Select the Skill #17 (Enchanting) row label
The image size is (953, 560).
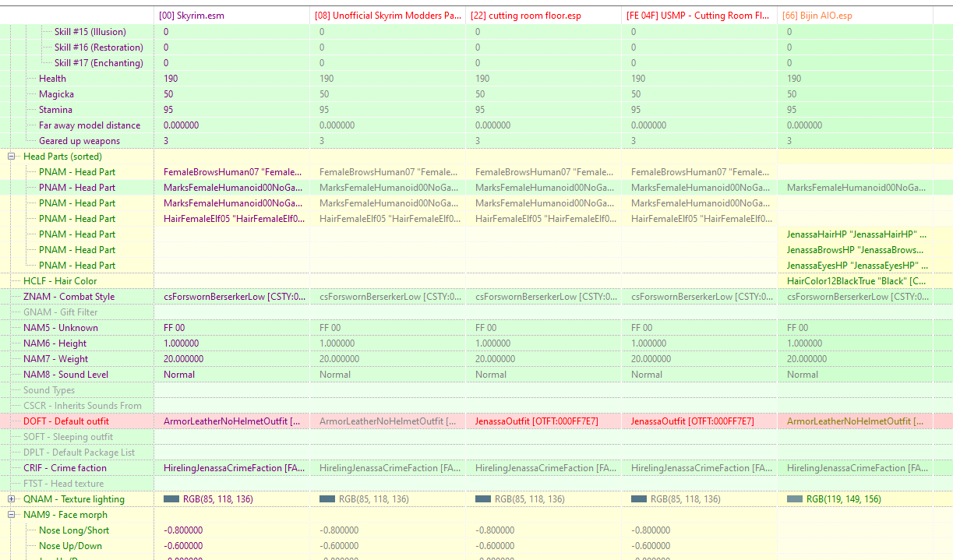[99, 63]
